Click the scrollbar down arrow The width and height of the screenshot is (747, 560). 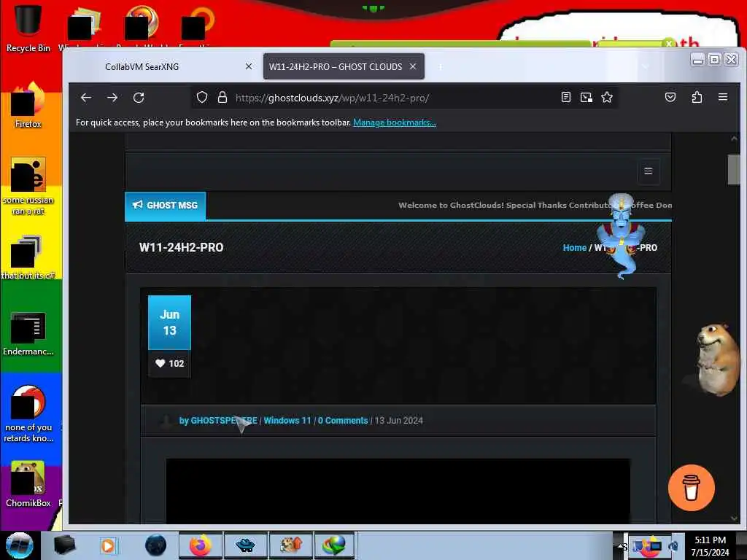coord(734,518)
